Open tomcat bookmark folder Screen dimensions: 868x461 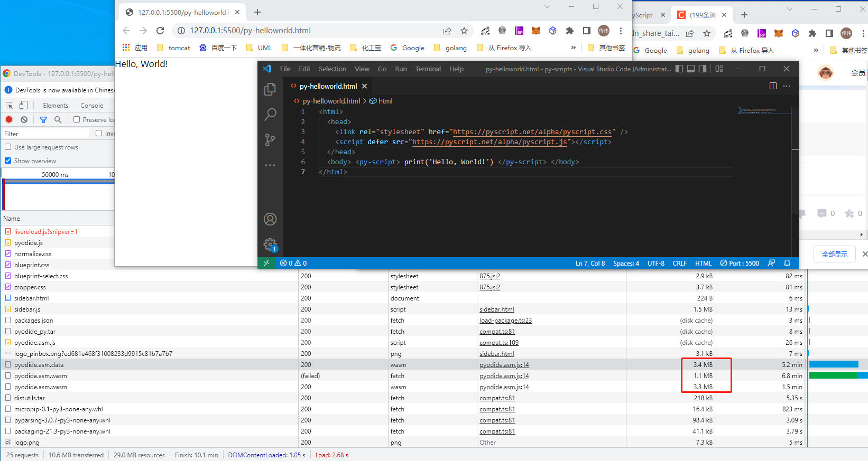pos(173,48)
